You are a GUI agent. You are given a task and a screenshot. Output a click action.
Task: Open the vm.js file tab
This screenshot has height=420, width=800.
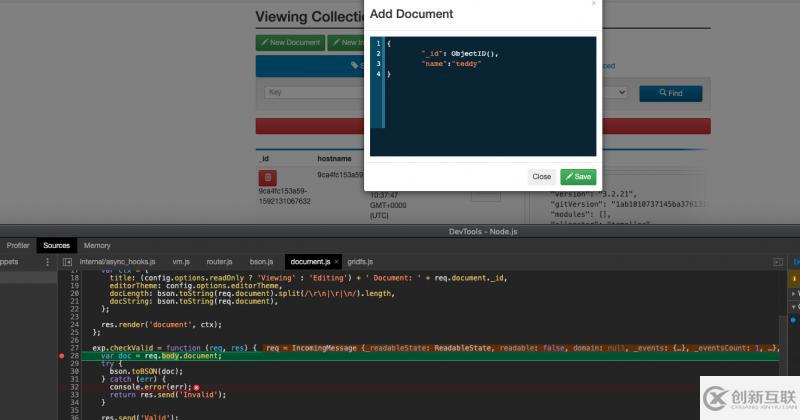pyautogui.click(x=180, y=261)
